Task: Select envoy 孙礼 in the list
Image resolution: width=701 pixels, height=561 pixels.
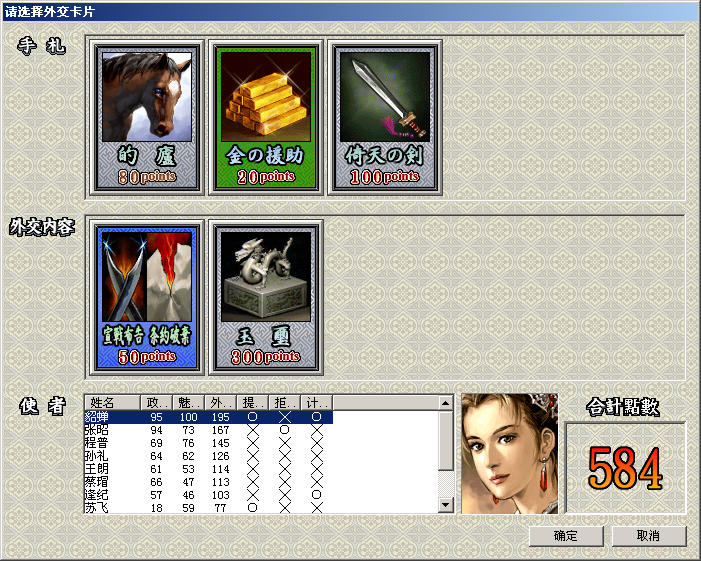Action: pos(208,456)
